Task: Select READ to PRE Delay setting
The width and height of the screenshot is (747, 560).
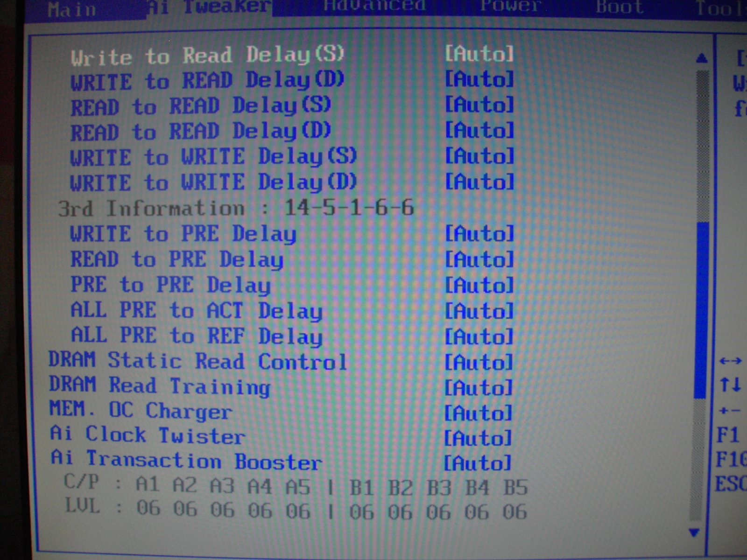Action: [x=177, y=260]
